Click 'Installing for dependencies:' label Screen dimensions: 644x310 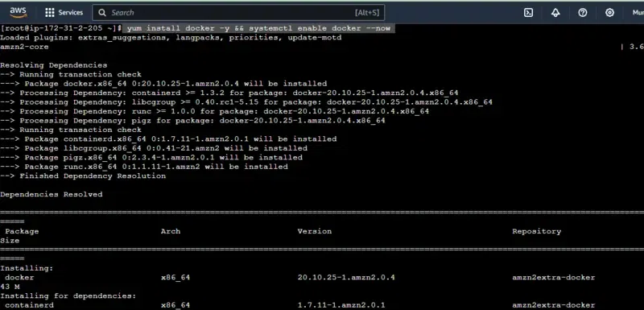68,296
